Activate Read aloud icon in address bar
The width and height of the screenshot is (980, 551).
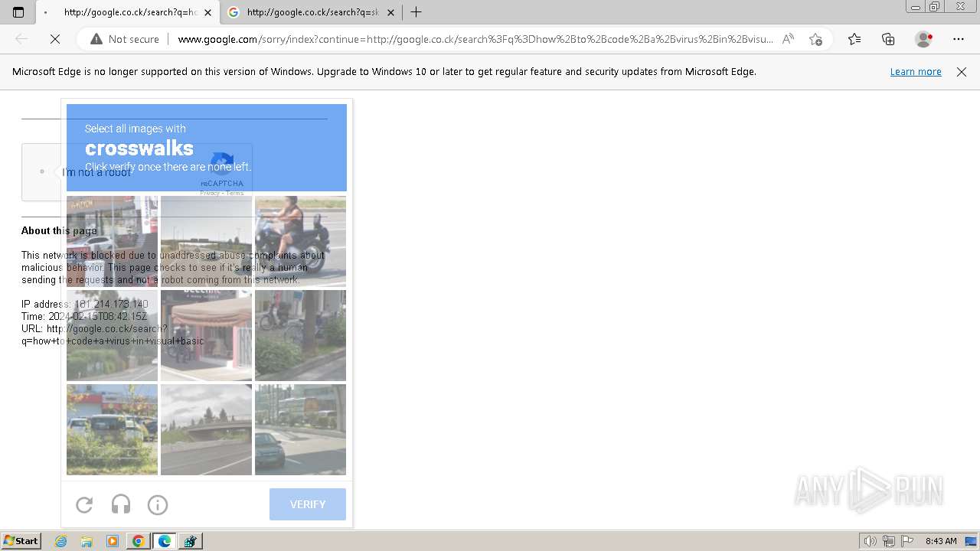pos(788,39)
